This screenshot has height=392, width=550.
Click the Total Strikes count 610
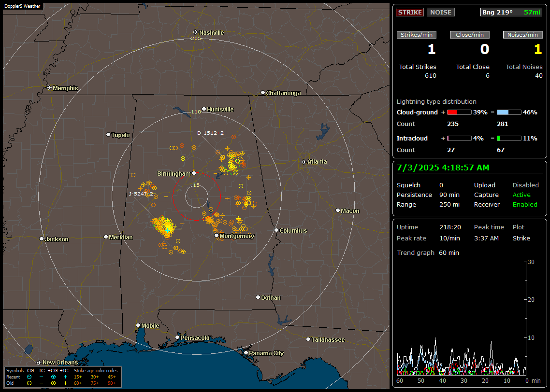pos(431,76)
